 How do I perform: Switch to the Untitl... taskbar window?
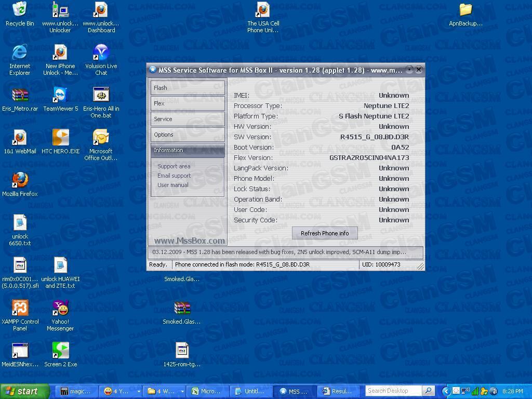click(x=250, y=391)
